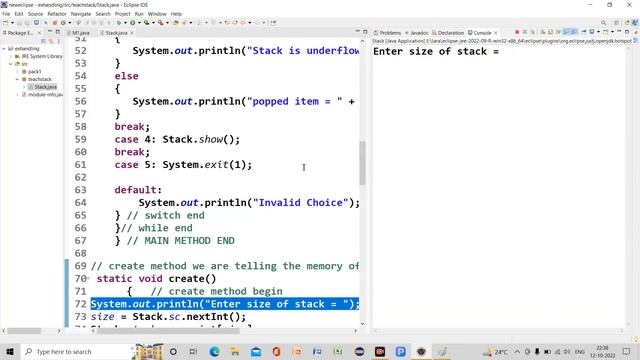The height and width of the screenshot is (360, 640).
Task: Open the Help menu
Action: pos(176,14)
